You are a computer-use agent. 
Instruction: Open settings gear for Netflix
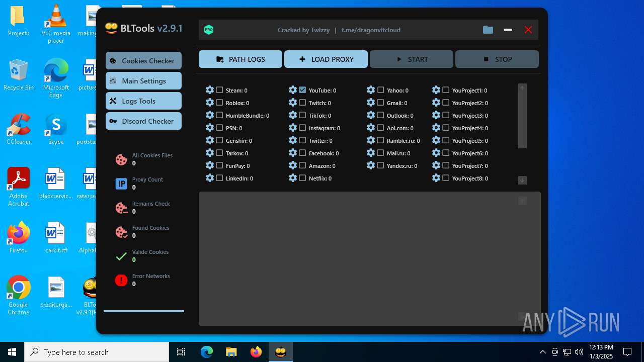point(293,178)
